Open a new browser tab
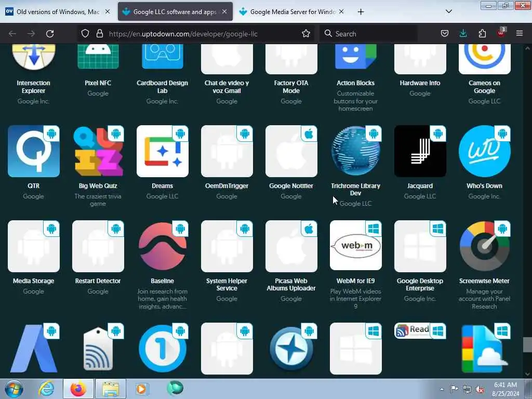This screenshot has height=399, width=532. point(361,12)
